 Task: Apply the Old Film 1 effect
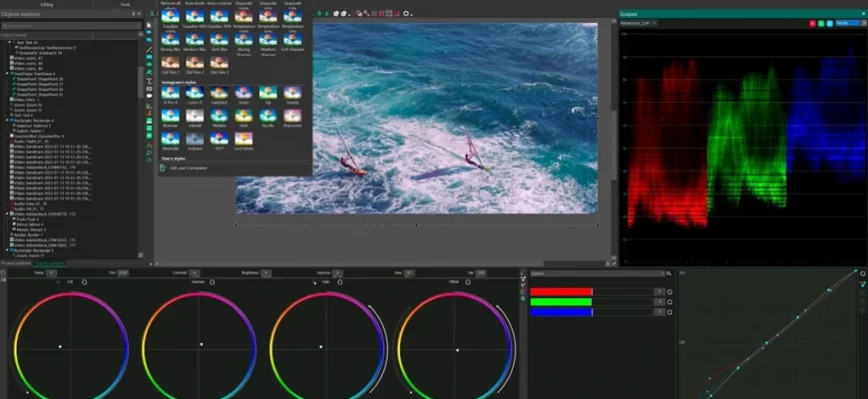(170, 65)
